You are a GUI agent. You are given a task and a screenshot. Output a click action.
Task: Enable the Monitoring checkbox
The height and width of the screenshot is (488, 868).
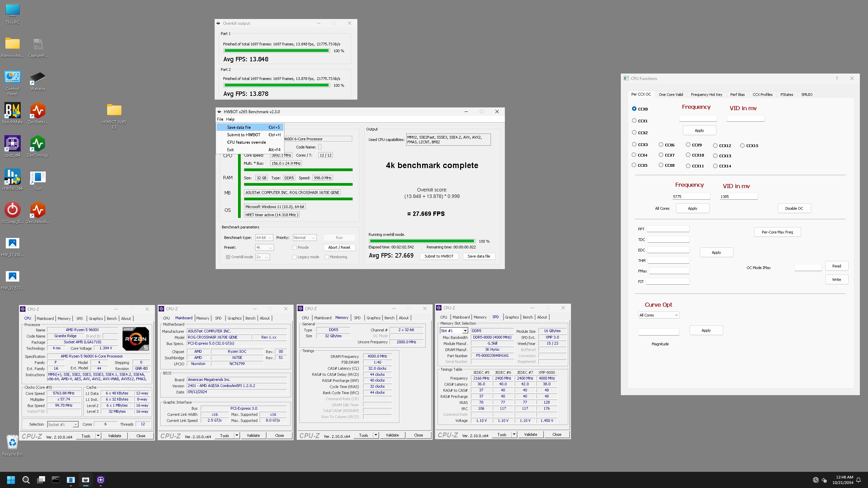pyautogui.click(x=327, y=257)
